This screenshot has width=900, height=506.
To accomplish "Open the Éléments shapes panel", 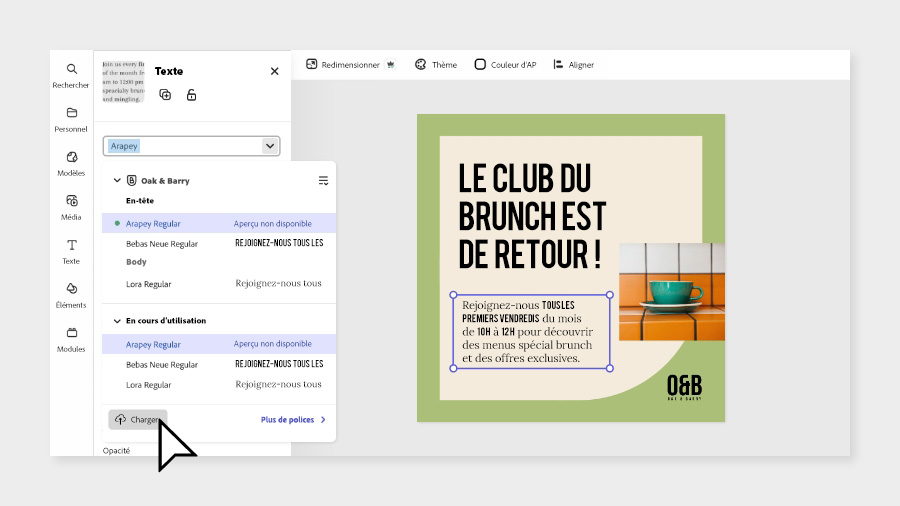I will point(71,295).
